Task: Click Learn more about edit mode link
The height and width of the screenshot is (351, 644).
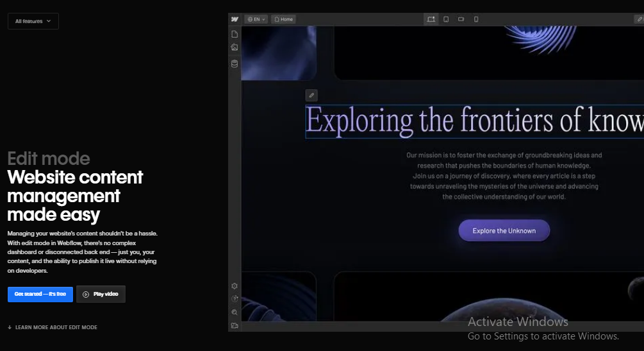Action: coord(53,327)
